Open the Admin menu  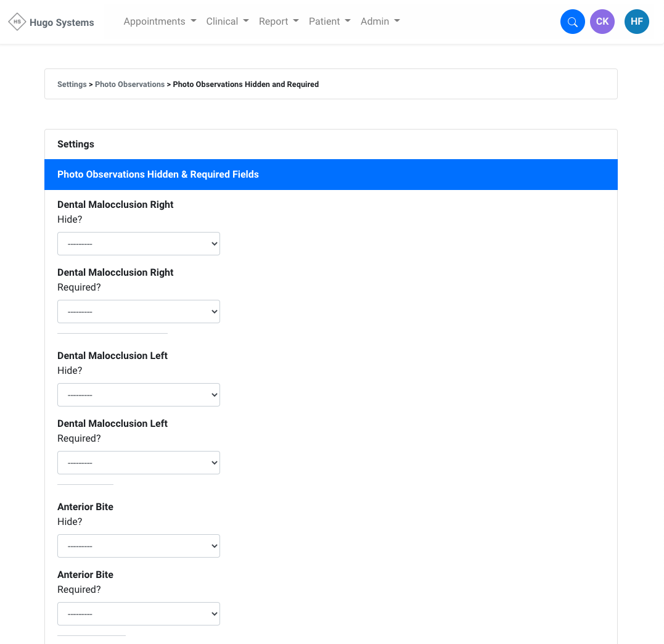tap(380, 22)
